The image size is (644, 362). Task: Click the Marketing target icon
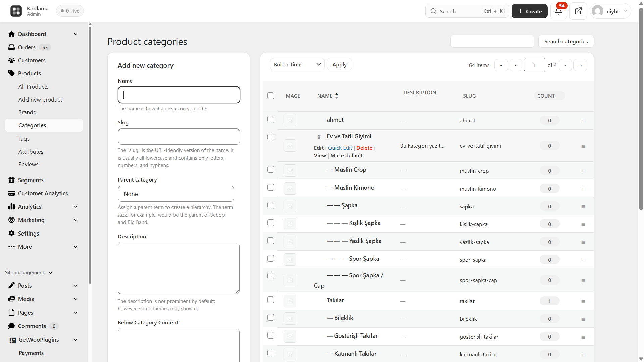[12, 220]
